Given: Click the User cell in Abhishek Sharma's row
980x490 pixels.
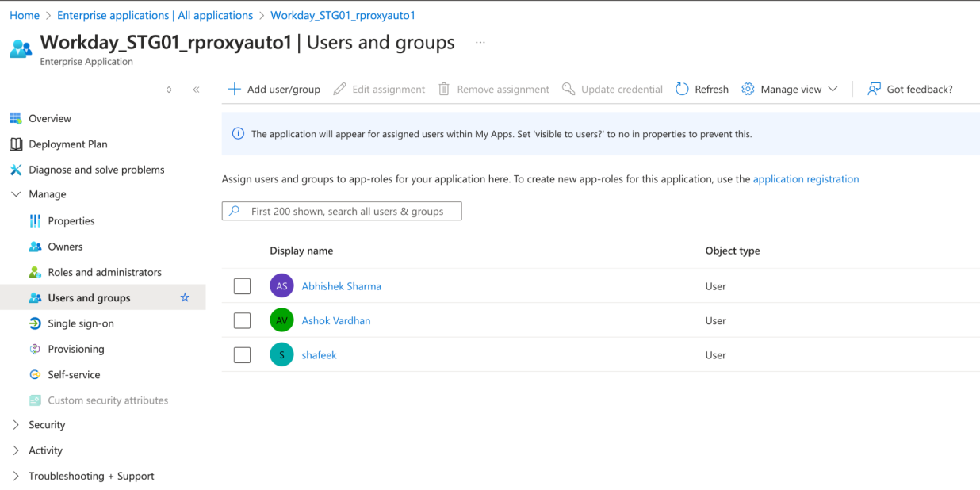Looking at the screenshot, I should coord(716,286).
